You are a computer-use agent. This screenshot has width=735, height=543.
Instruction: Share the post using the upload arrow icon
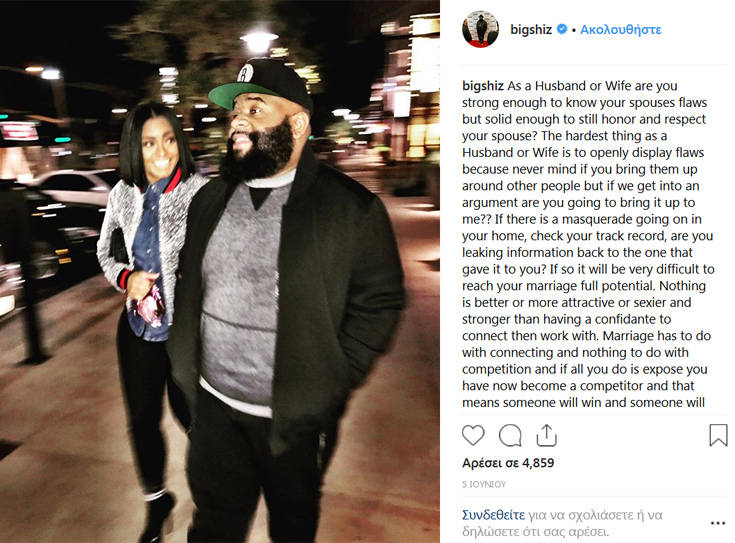click(x=546, y=435)
